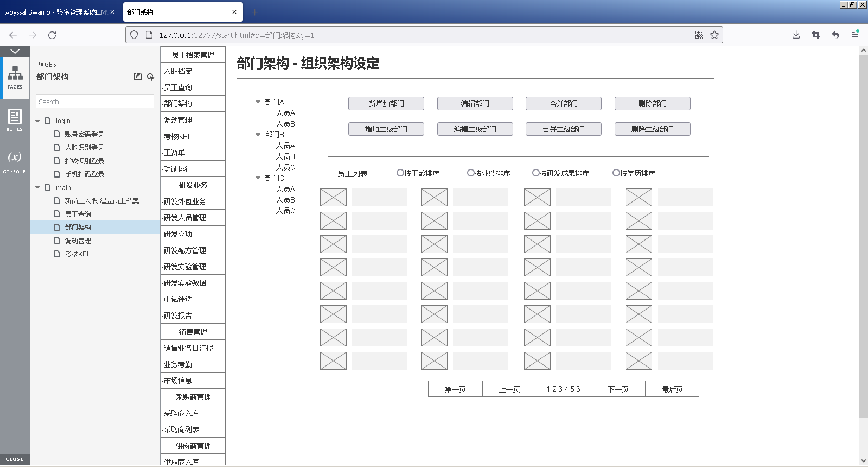
Task: Switch to the Abyssal Swamp browser tab
Action: tap(57, 12)
